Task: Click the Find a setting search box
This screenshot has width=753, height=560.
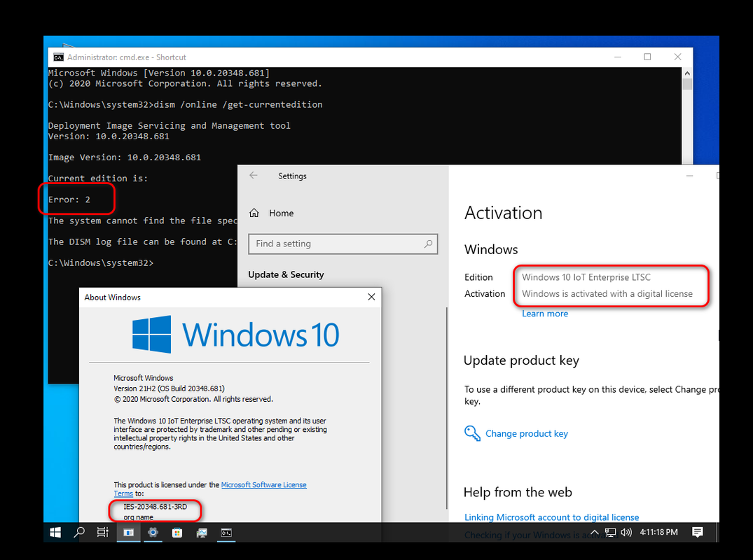Action: pyautogui.click(x=343, y=244)
